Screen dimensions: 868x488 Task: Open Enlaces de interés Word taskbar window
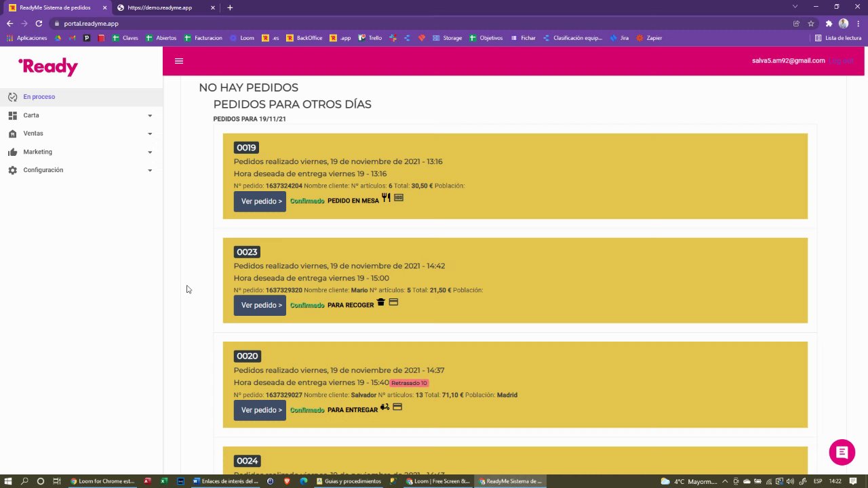click(226, 481)
